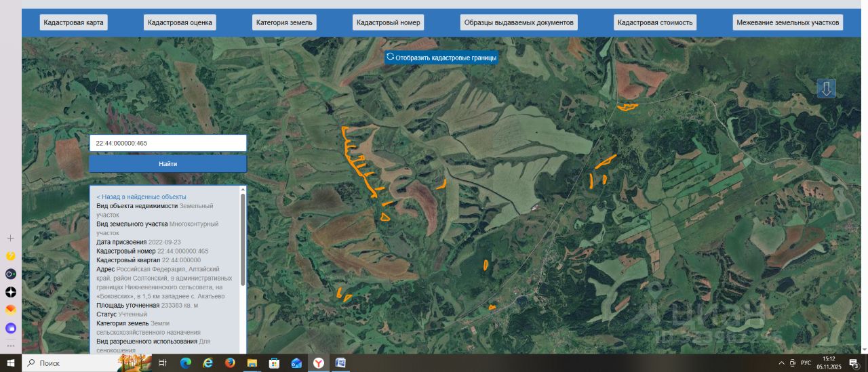Switch to Yandex Browser on the taskbar

point(318,363)
